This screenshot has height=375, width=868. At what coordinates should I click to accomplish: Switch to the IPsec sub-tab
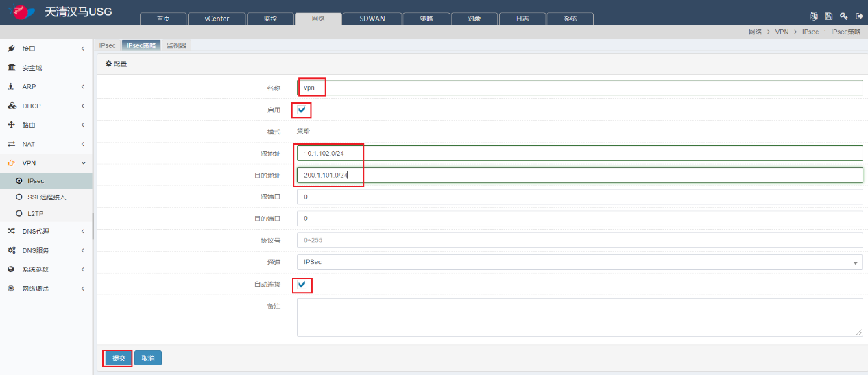tap(108, 45)
